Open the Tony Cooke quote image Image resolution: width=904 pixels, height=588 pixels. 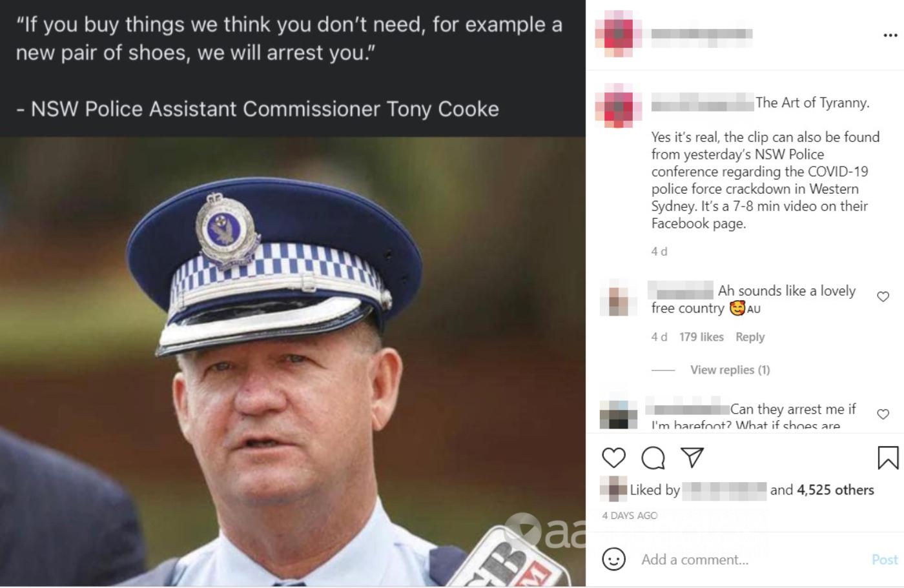point(293,294)
